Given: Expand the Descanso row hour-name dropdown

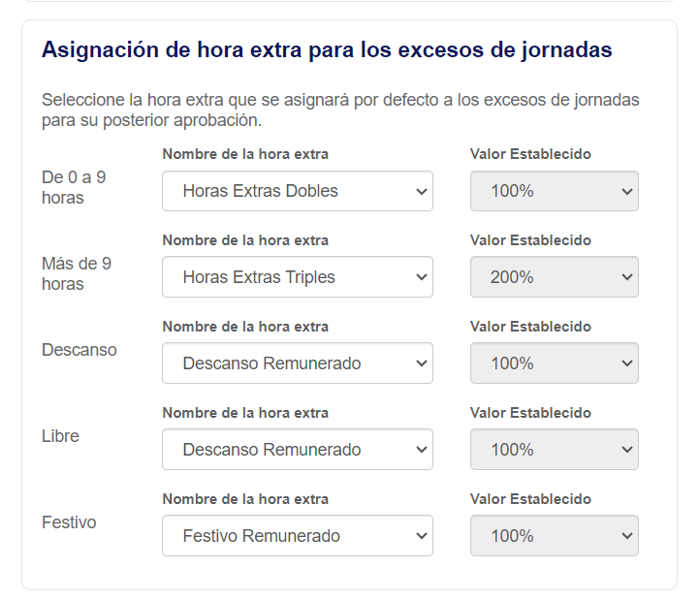Looking at the screenshot, I should (x=297, y=363).
